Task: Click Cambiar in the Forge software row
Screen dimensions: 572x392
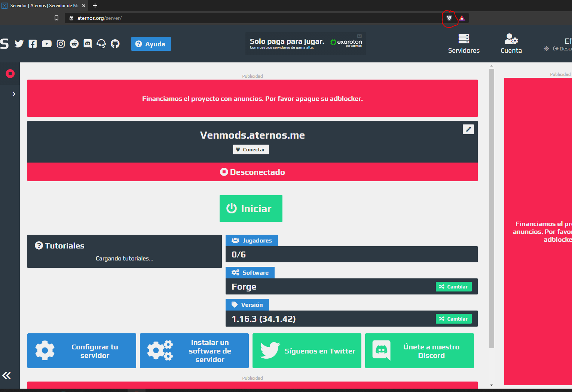Action: coord(454,287)
